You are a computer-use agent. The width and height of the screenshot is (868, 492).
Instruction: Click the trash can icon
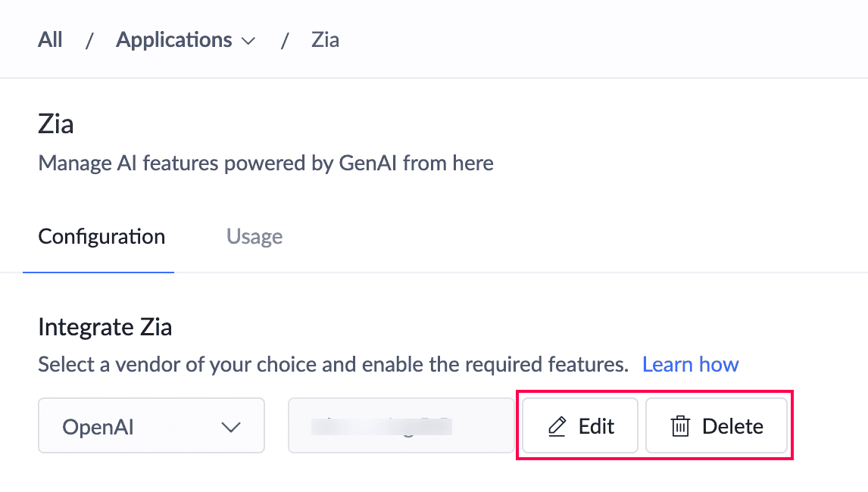coord(681,427)
